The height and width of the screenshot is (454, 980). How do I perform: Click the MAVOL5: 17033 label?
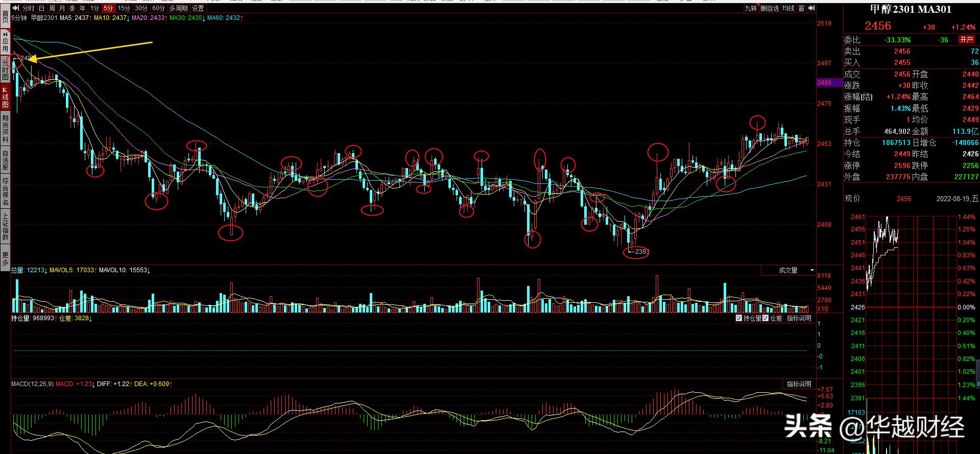[x=73, y=270]
